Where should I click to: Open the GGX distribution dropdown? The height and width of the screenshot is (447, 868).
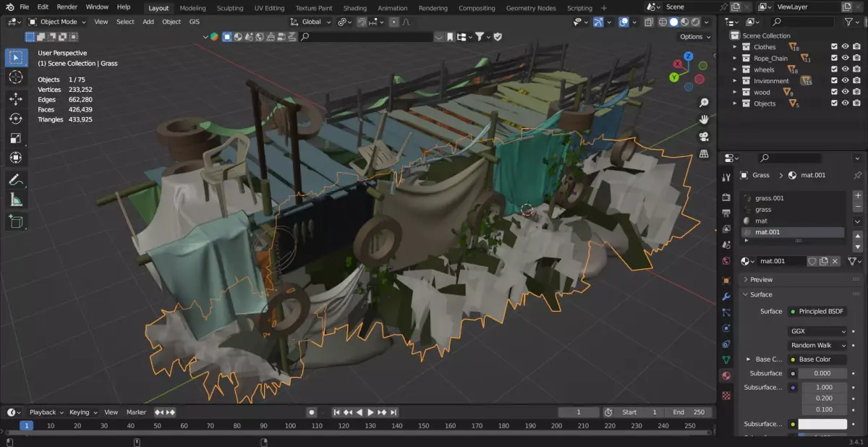coord(817,331)
